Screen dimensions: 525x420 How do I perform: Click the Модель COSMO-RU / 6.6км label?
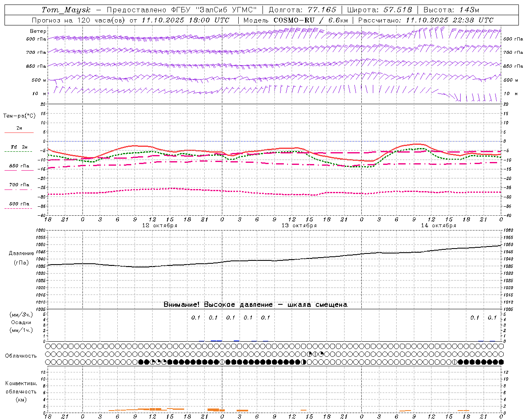click(296, 20)
